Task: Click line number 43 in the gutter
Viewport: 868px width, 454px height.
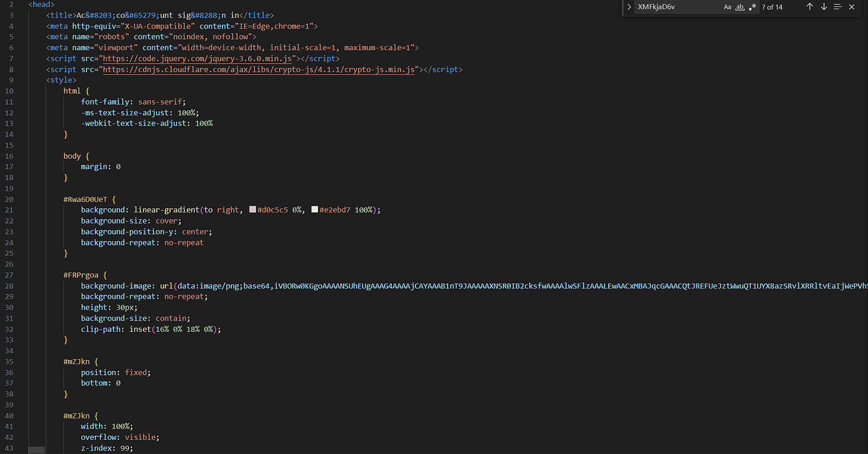Action: tap(9, 448)
